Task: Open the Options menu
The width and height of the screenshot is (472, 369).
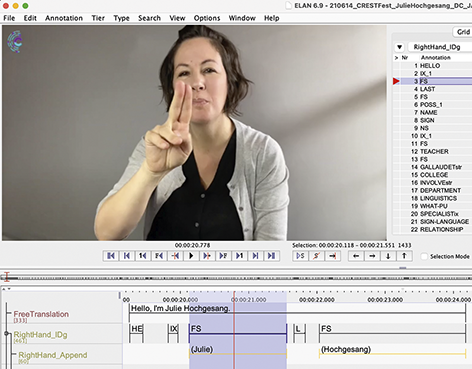Action: click(x=207, y=18)
